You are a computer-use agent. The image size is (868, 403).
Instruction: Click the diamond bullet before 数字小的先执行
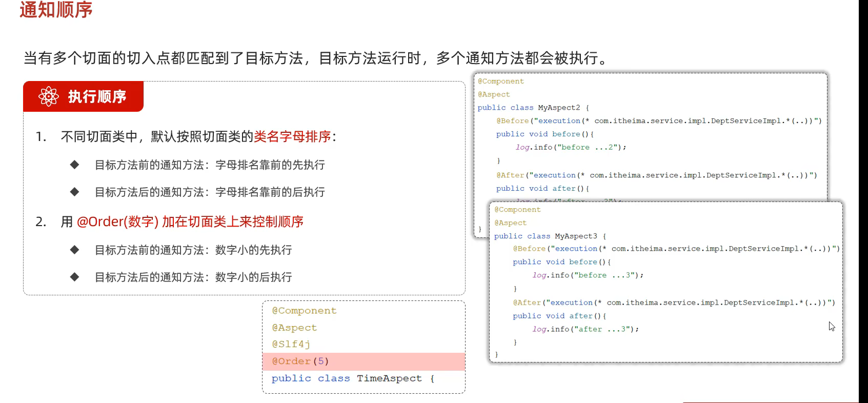(75, 250)
